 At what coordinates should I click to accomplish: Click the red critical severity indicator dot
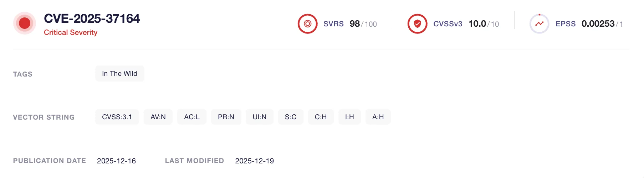[x=25, y=23]
